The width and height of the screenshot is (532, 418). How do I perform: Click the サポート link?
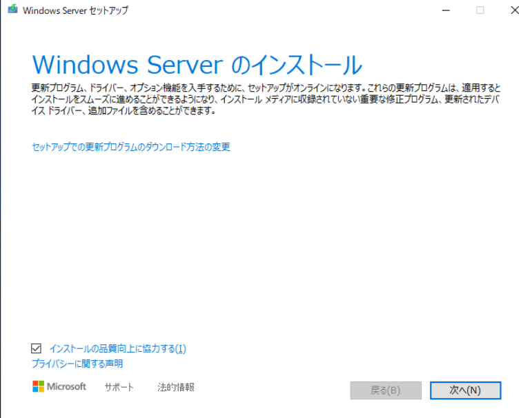[x=119, y=387]
